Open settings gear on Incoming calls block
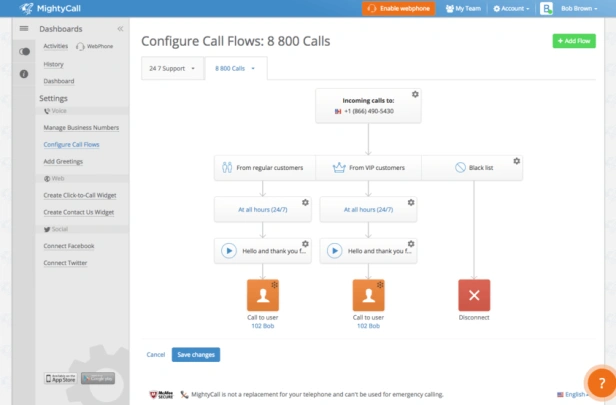The height and width of the screenshot is (405, 616). tap(415, 94)
